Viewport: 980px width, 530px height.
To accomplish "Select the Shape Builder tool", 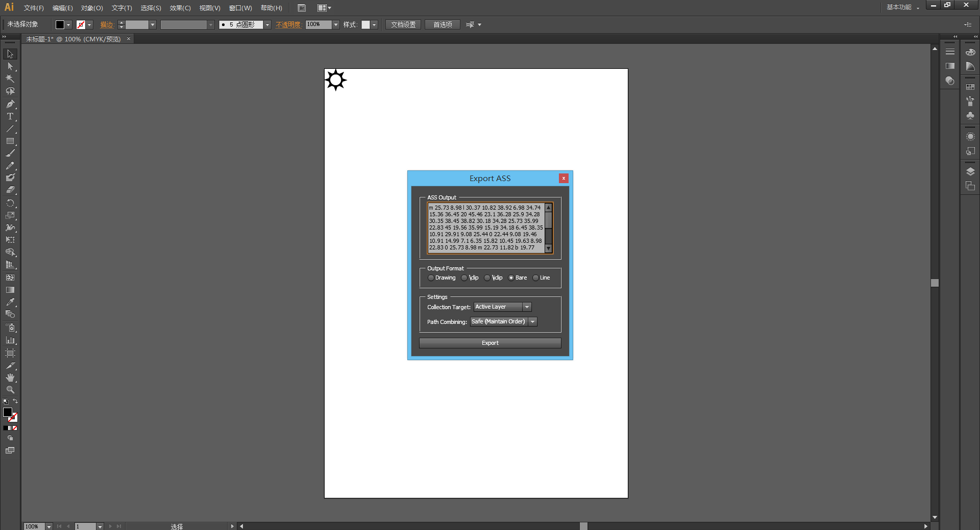I will [x=10, y=252].
